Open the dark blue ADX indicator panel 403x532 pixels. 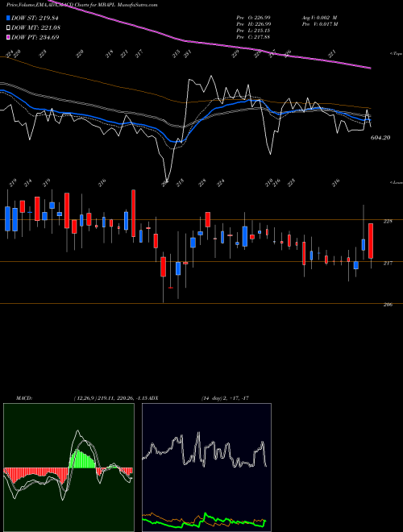206,468
